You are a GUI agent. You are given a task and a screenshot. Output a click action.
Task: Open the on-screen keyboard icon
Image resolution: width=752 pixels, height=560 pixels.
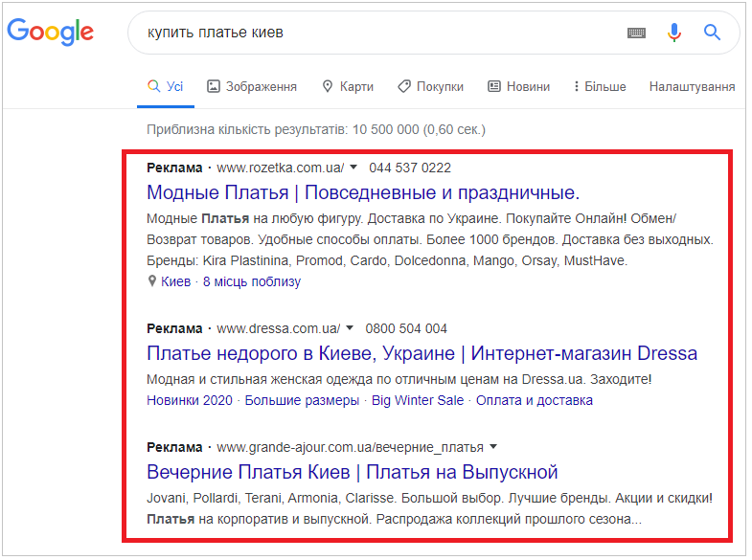pyautogui.click(x=636, y=33)
